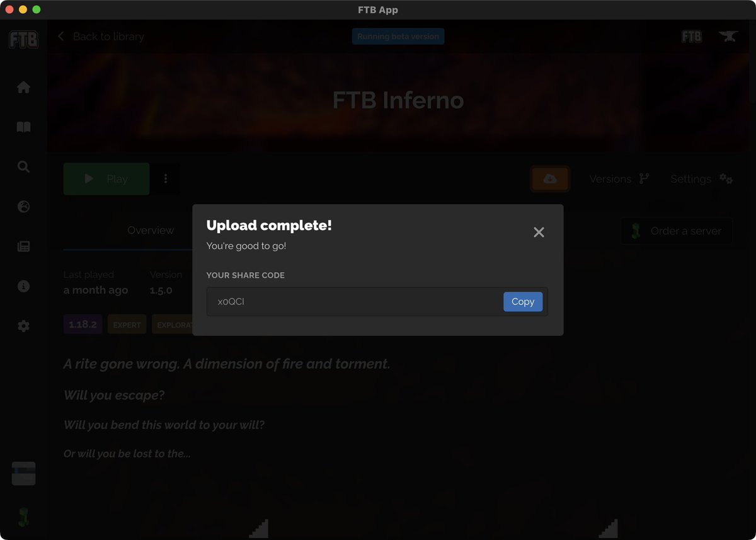
Task: Open the info icon in sidebar
Action: pyautogui.click(x=23, y=286)
